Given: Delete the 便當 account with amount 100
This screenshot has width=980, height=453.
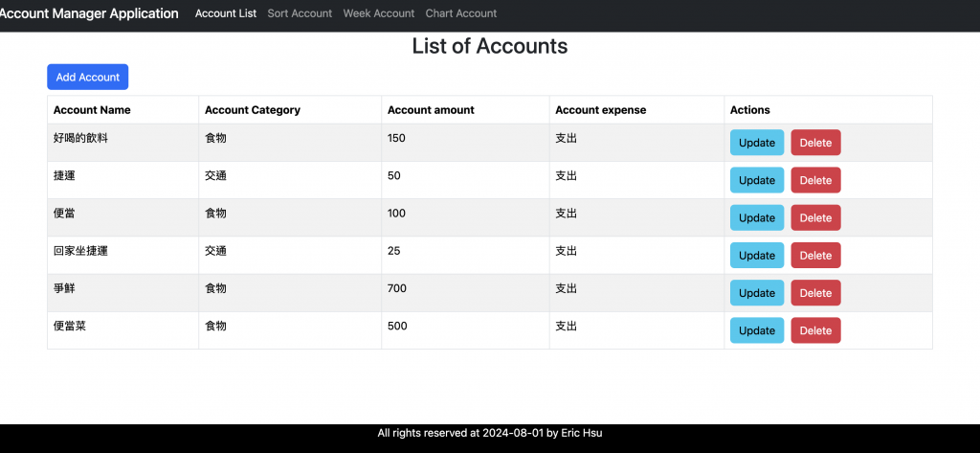Looking at the screenshot, I should click(815, 217).
